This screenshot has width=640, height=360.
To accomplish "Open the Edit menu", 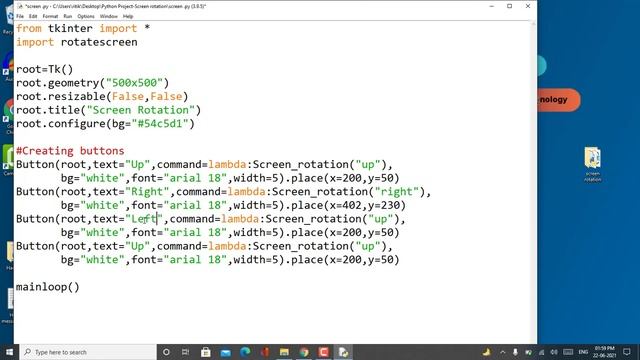I will [33, 16].
